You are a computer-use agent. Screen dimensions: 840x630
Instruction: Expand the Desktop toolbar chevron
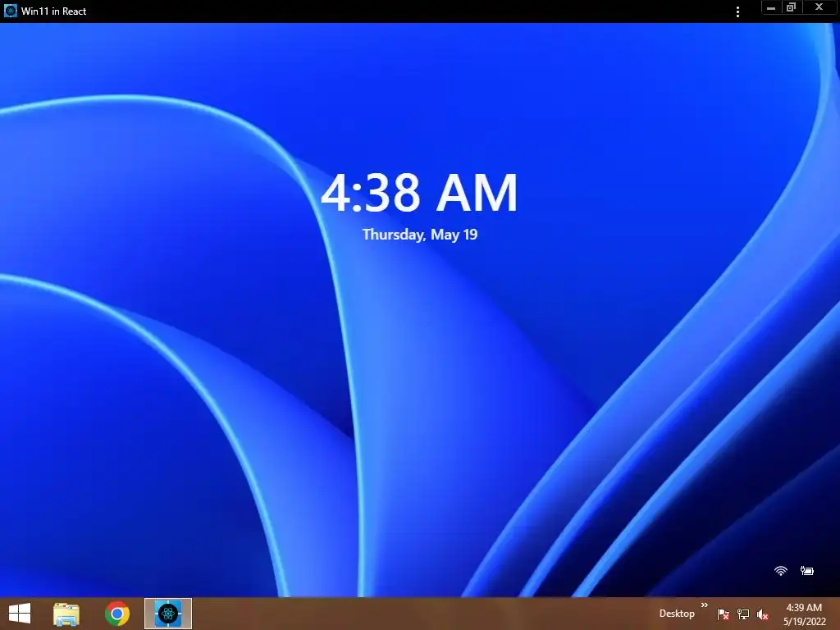[x=705, y=605]
